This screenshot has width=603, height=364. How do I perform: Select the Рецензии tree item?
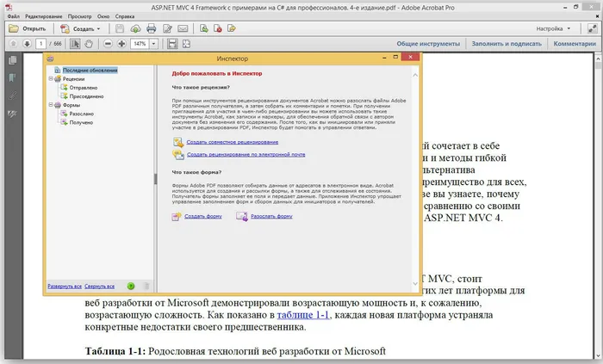click(x=73, y=79)
